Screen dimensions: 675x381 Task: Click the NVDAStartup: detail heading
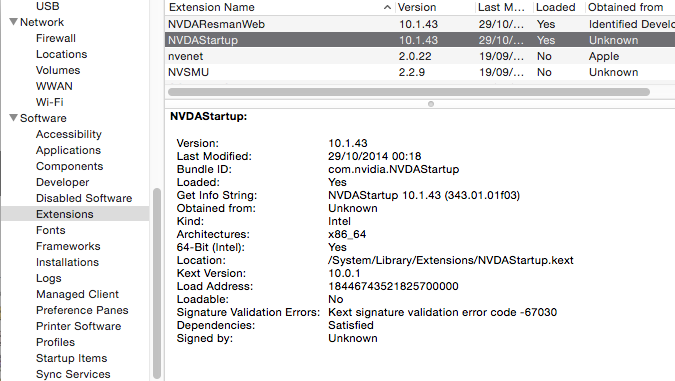pos(208,116)
